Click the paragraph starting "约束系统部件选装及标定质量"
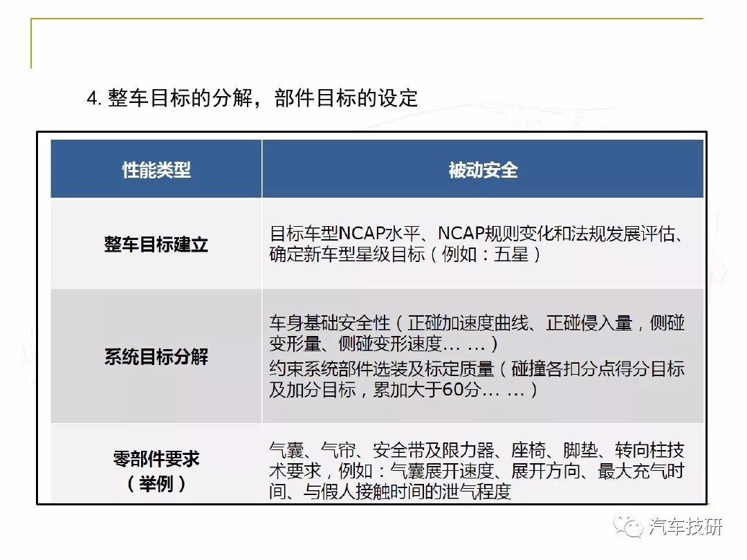The width and height of the screenshot is (747, 560). (477, 379)
